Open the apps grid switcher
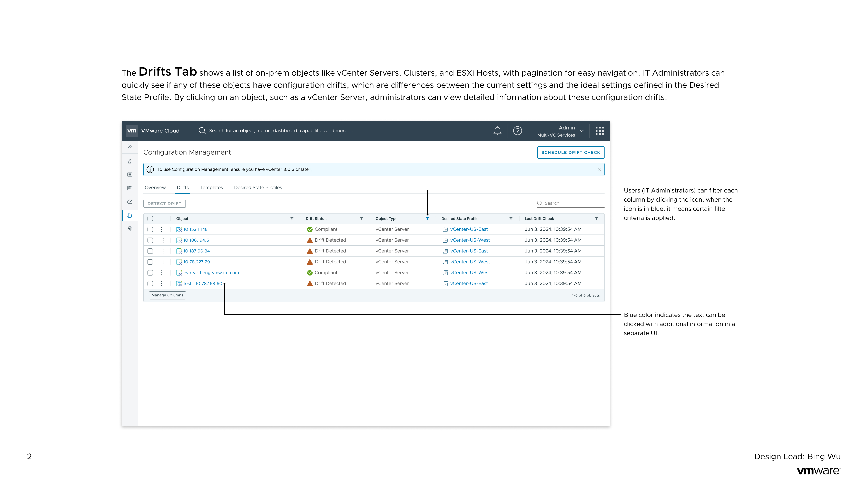 coord(600,131)
